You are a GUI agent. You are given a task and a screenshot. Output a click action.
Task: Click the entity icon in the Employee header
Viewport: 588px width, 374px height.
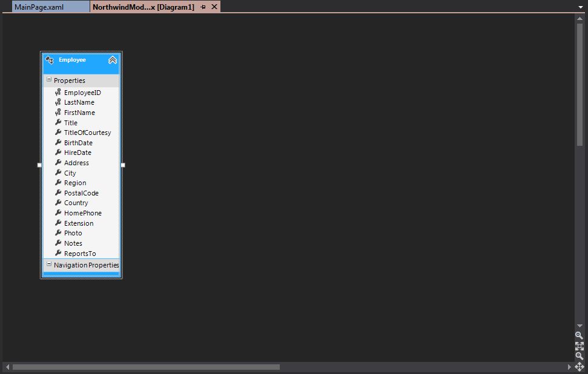click(x=49, y=60)
